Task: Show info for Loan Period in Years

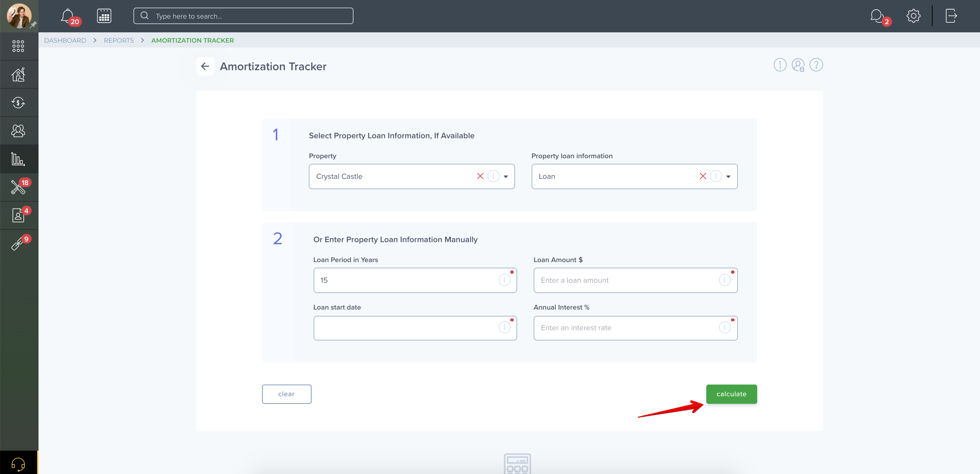Action: click(x=504, y=280)
